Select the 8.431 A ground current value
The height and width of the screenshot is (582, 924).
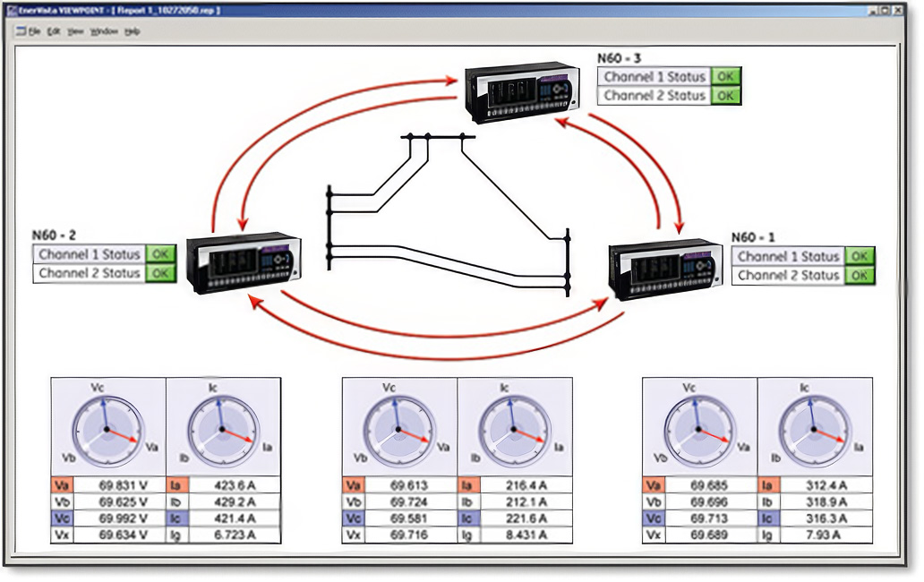pos(526,535)
